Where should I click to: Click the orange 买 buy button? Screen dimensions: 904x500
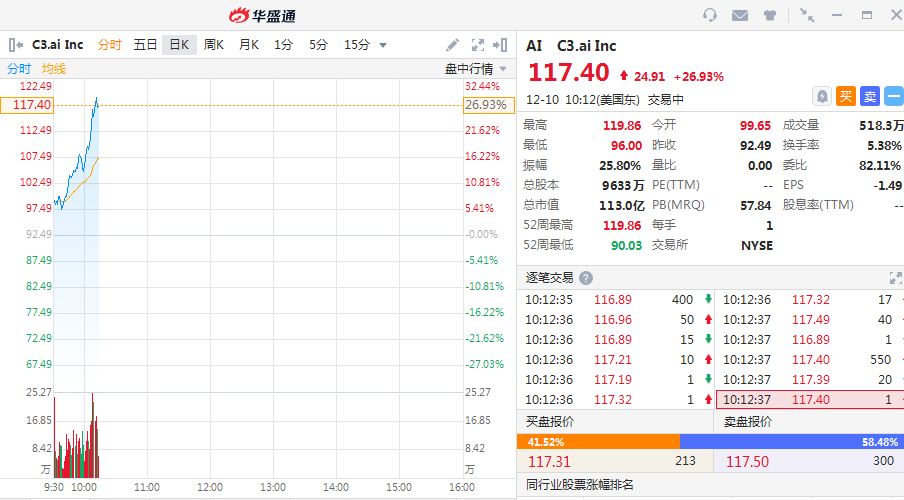point(845,96)
